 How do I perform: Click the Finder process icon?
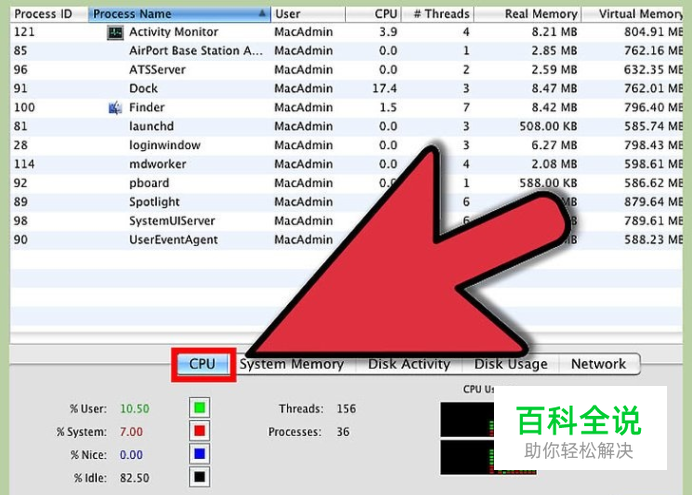pyautogui.click(x=115, y=108)
